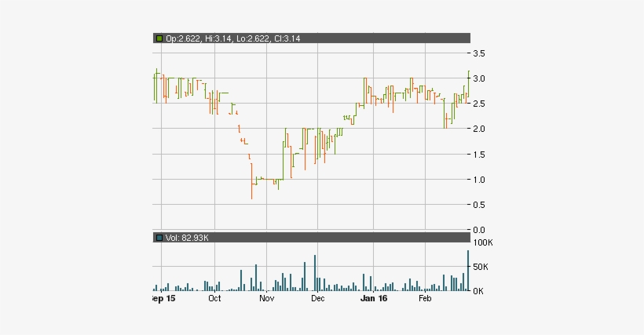Click the 2.5 price axis label
Image resolution: width=644 pixels, height=335 pixels.
[479, 104]
